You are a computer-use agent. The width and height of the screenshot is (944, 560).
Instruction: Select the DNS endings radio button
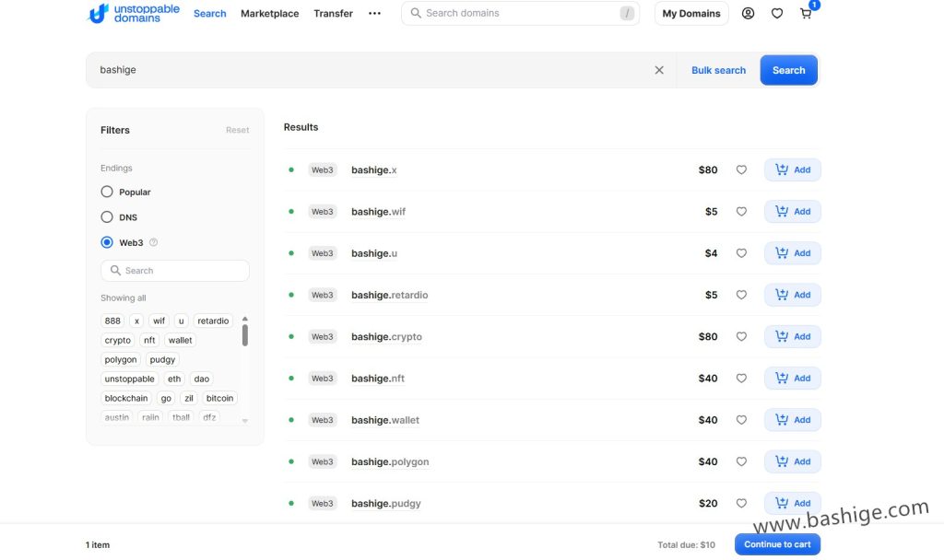click(x=107, y=217)
